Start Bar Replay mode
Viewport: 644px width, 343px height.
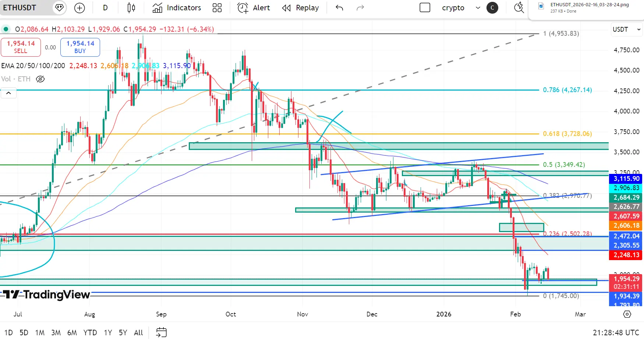point(300,8)
